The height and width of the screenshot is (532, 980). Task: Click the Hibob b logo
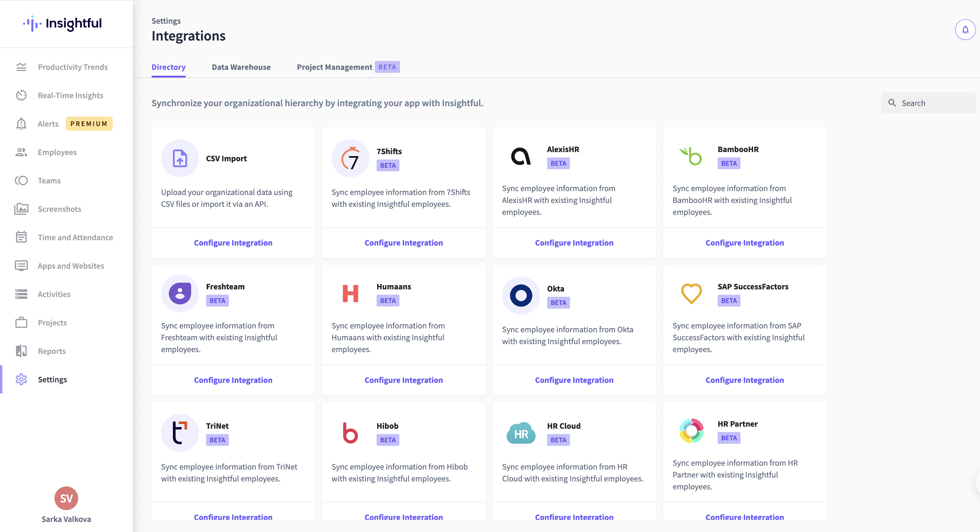click(x=350, y=433)
